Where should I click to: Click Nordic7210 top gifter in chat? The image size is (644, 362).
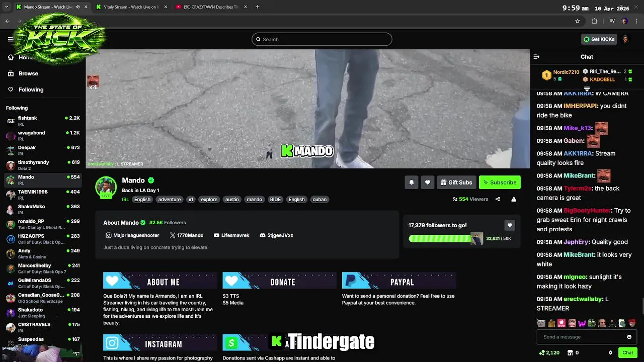pyautogui.click(x=566, y=72)
